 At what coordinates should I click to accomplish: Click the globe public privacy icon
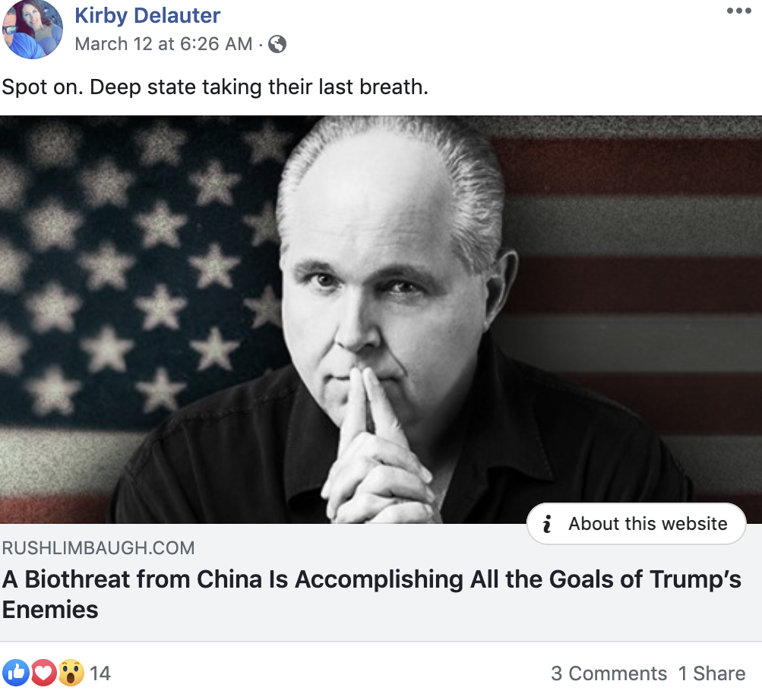[277, 44]
